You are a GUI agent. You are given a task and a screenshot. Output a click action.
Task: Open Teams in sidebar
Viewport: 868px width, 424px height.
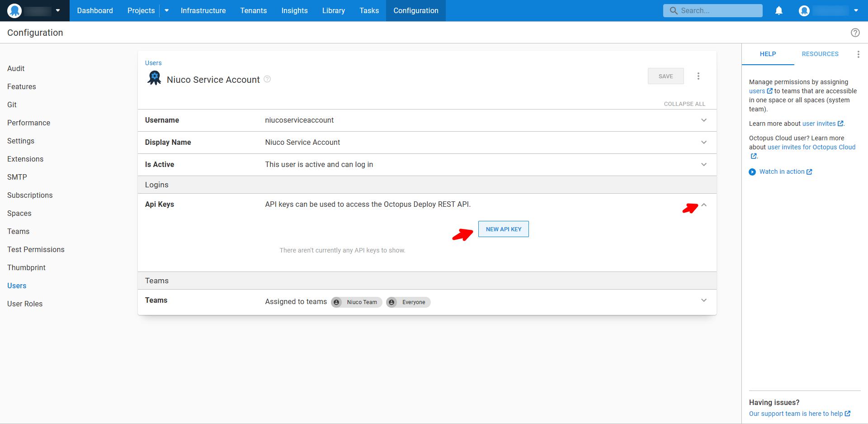click(x=18, y=231)
